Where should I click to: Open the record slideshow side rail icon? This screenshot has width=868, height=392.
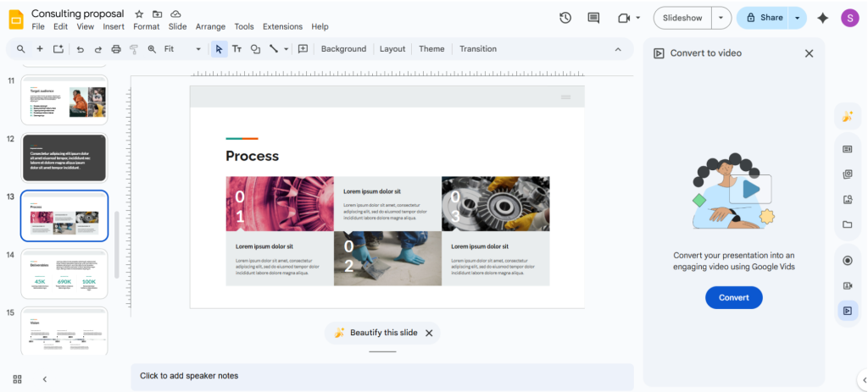[x=848, y=261]
